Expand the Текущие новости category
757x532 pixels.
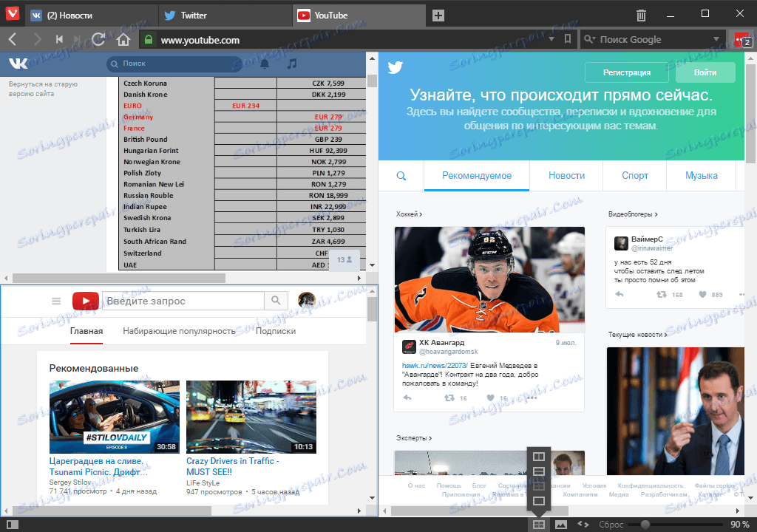[638, 334]
